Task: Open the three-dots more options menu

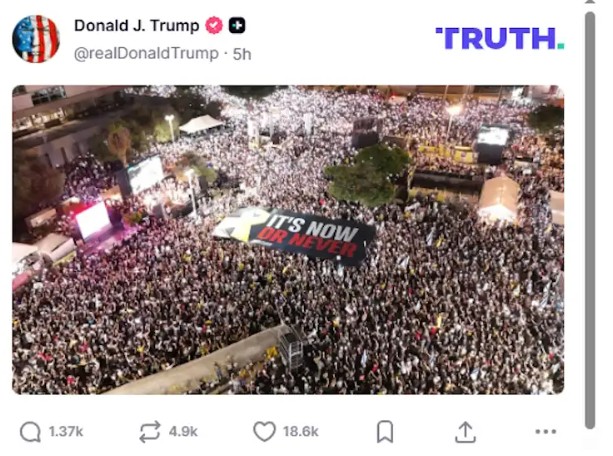Action: 546,432
